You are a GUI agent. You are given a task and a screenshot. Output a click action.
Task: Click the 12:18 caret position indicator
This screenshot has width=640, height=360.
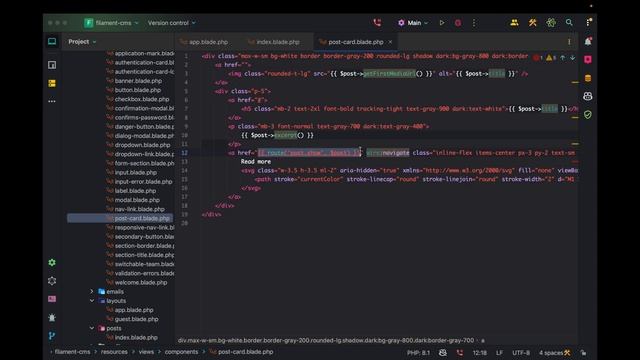480,353
